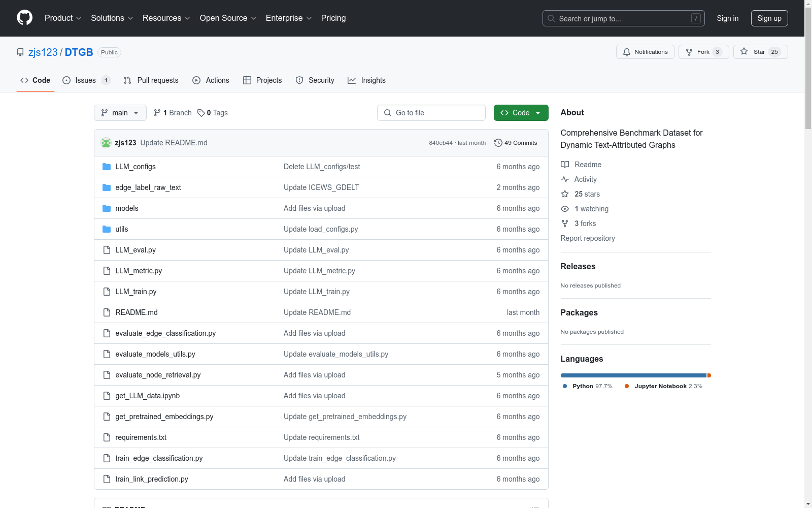Click the repository icon beside zjs123
Image resolution: width=812 pixels, height=508 pixels.
click(x=20, y=52)
